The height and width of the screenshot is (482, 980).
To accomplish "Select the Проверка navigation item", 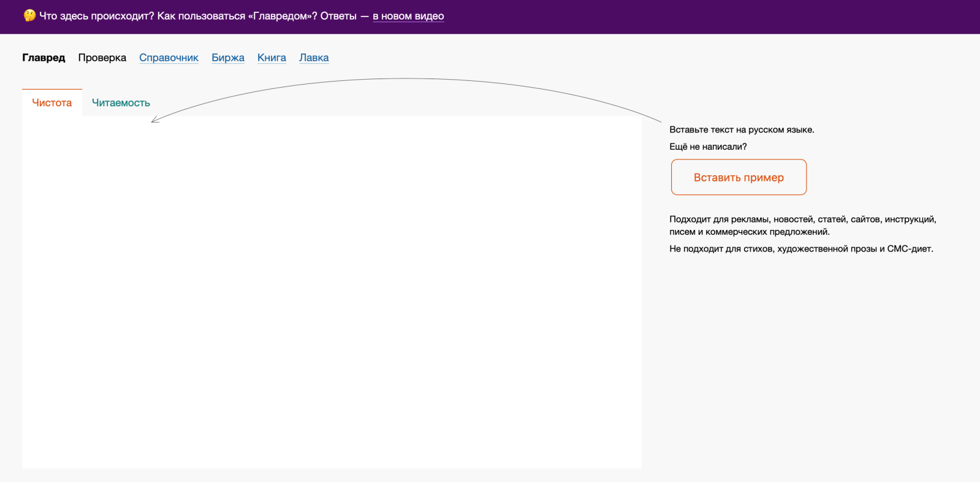I will 102,58.
